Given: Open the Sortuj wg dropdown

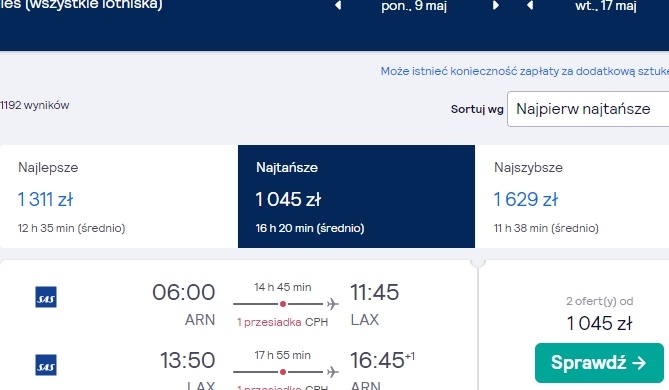Looking at the screenshot, I should click(588, 109).
